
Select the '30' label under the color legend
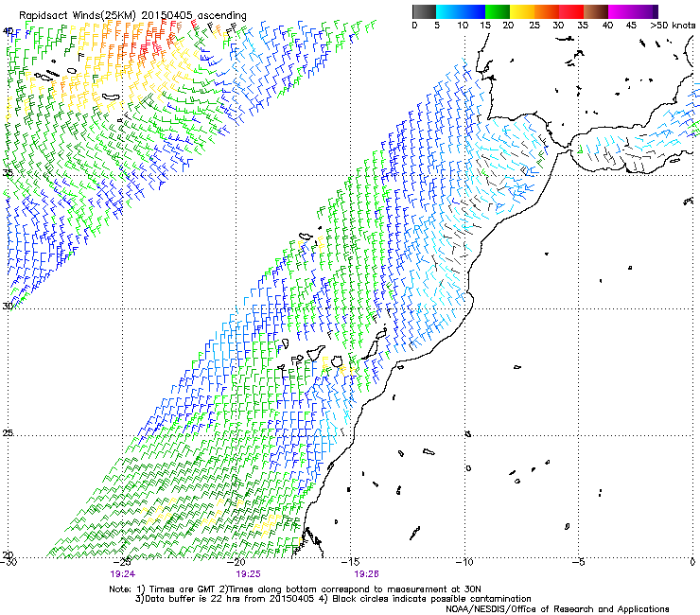558,25
